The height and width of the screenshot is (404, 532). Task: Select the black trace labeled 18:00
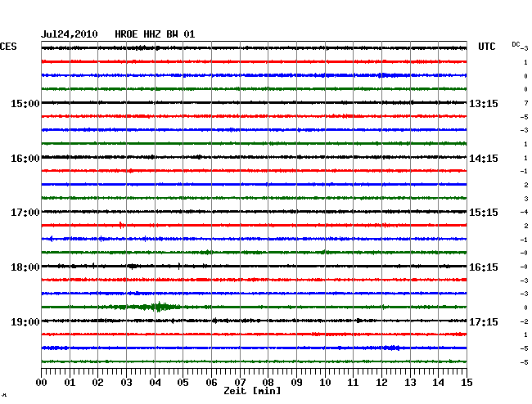[x=254, y=266]
